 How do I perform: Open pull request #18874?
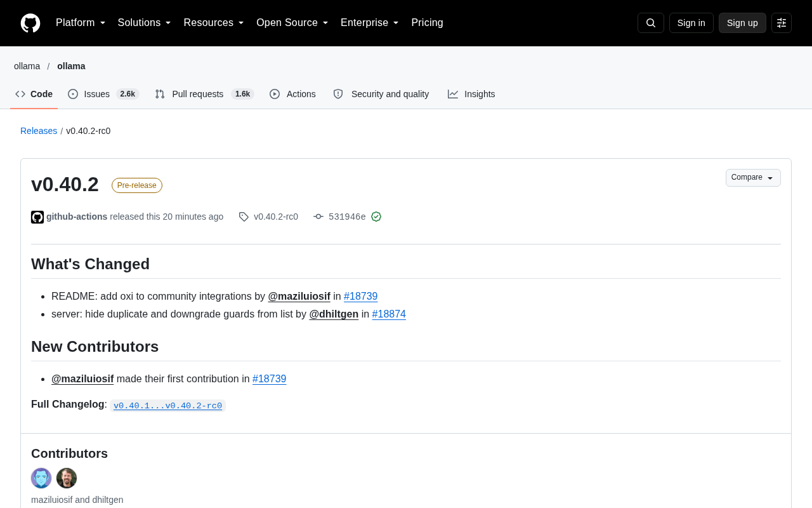[x=389, y=314]
